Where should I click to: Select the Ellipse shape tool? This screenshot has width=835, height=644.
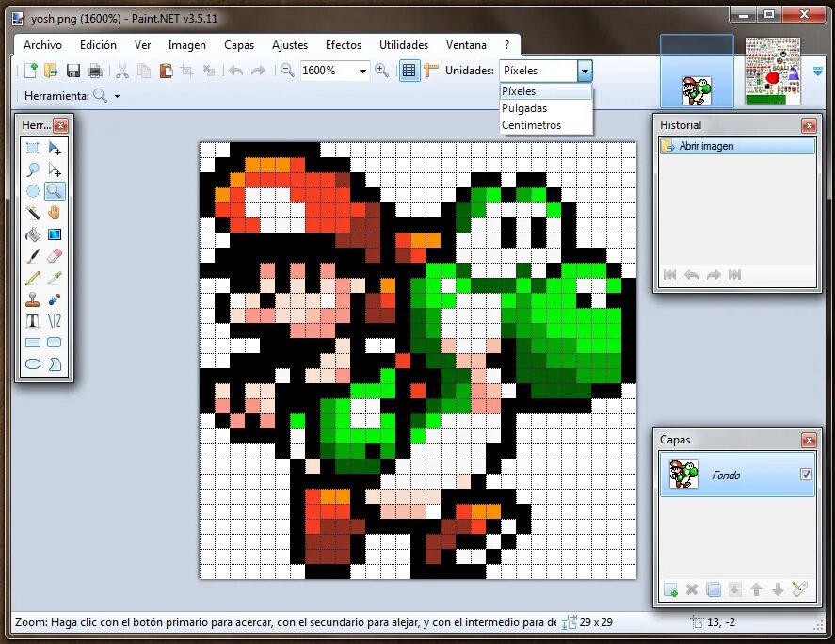[x=33, y=364]
